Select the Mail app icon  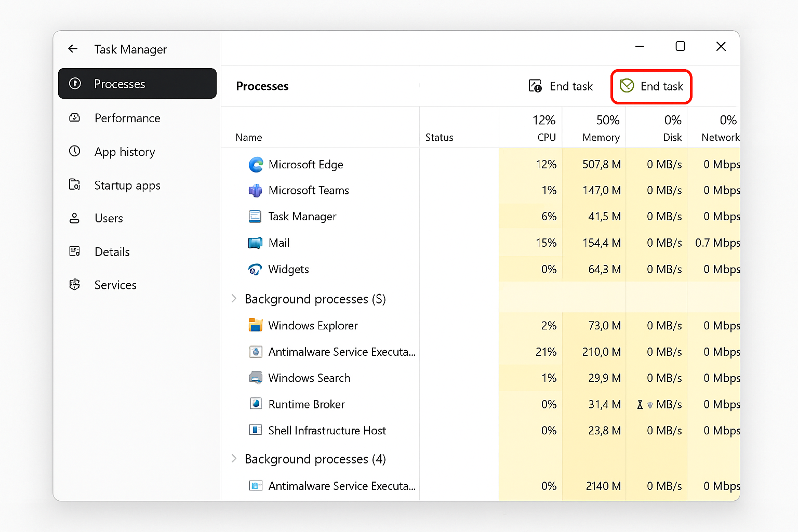[256, 243]
